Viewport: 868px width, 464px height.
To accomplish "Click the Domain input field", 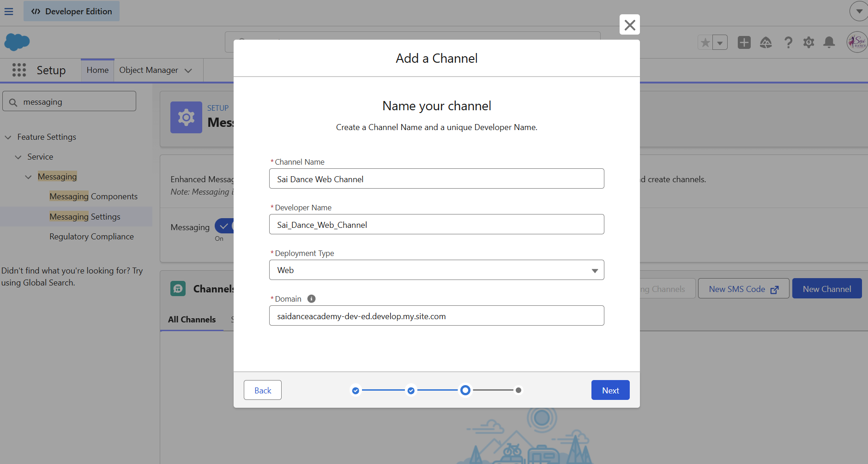I will point(437,315).
